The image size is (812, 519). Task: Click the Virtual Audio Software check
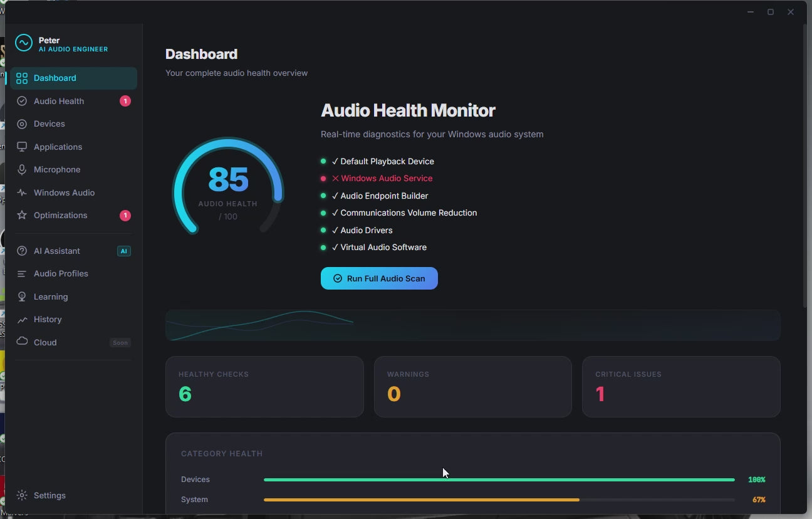[x=374, y=248]
